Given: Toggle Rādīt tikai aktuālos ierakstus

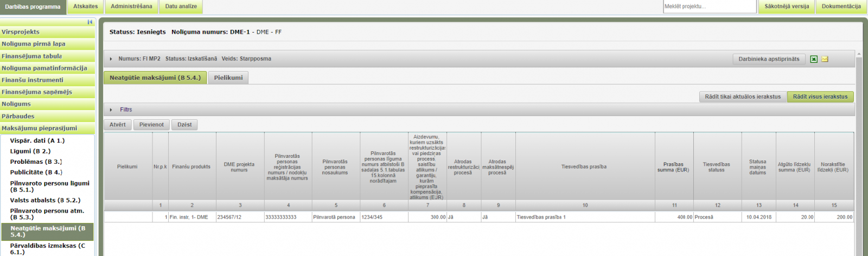Looking at the screenshot, I should coord(742,97).
